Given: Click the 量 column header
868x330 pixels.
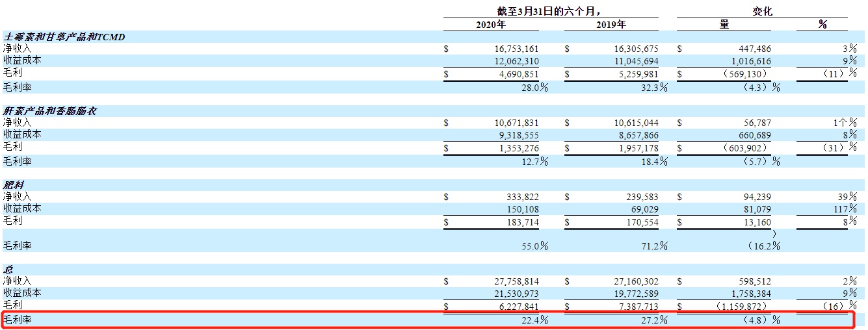Looking at the screenshot, I should click(724, 25).
